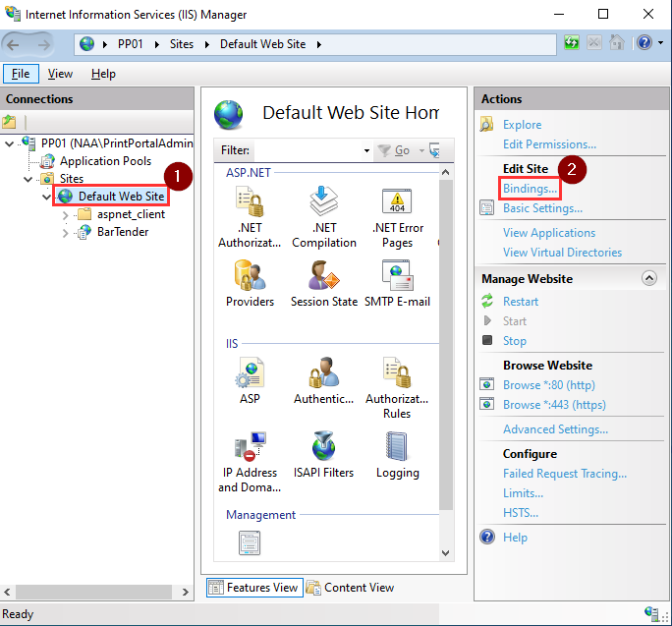This screenshot has width=672, height=626.
Task: Click Edit Permissions... link
Action: coord(549,144)
